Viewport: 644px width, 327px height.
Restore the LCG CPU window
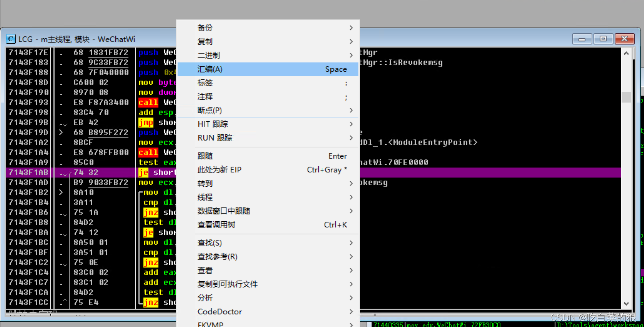pyautogui.click(x=603, y=39)
